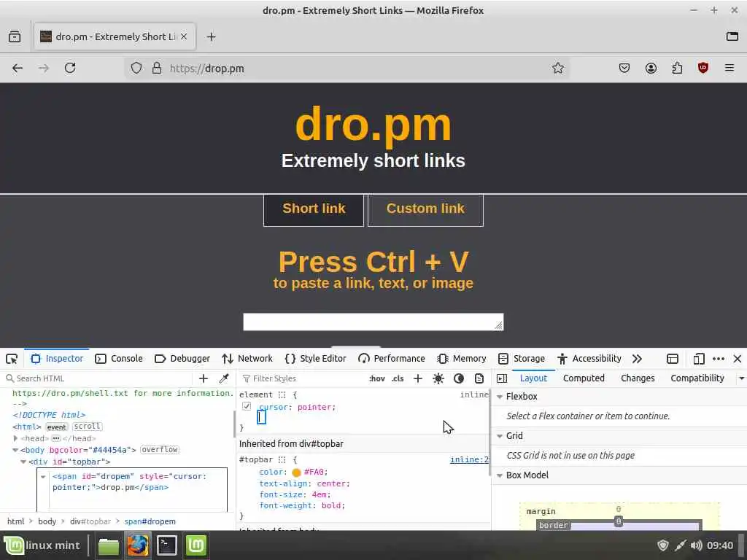Collapse the Box Model section
The image size is (747, 560).
coord(500,475)
